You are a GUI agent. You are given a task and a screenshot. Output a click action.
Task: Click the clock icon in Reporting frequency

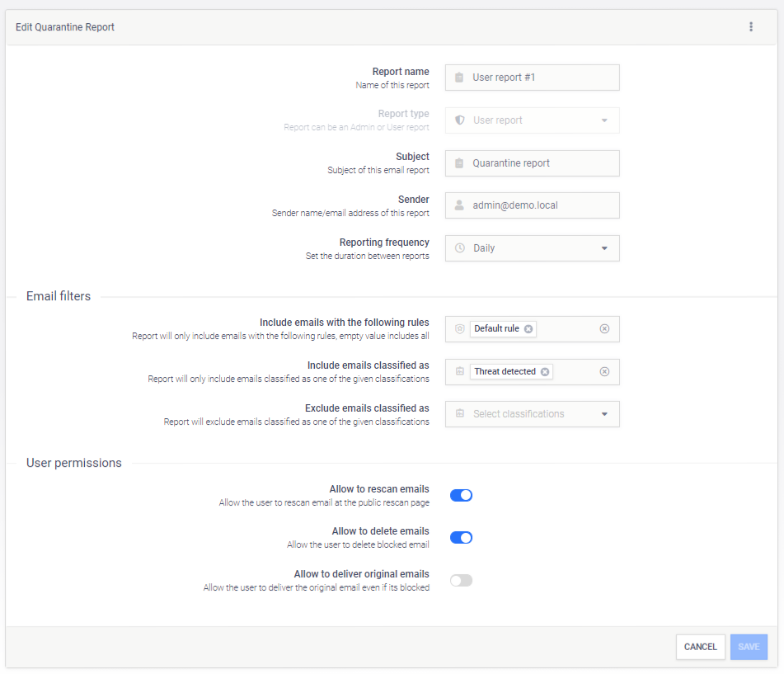tap(460, 248)
